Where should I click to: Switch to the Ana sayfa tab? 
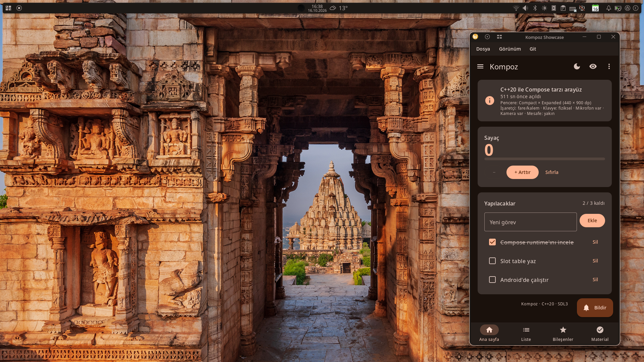pyautogui.click(x=489, y=334)
